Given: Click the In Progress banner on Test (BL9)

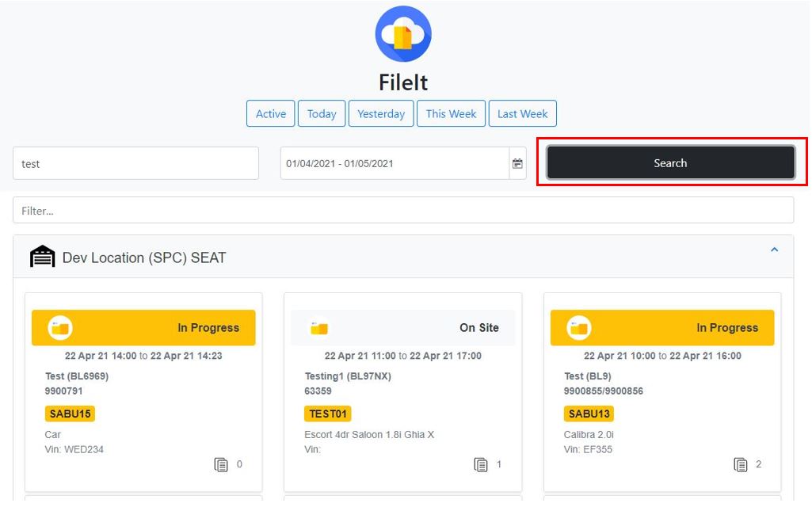Looking at the screenshot, I should click(x=662, y=328).
